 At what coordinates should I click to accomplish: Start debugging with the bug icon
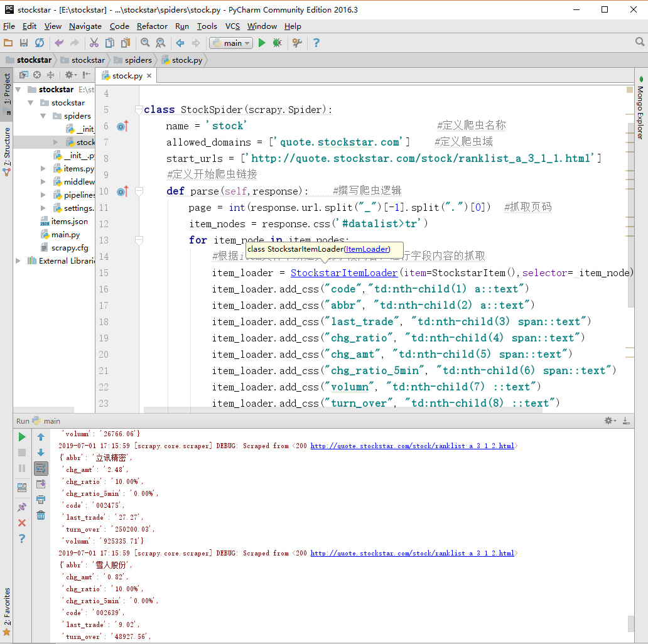coord(277,43)
